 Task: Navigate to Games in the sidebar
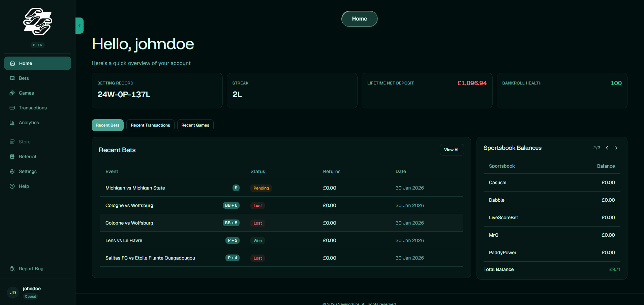pyautogui.click(x=26, y=93)
